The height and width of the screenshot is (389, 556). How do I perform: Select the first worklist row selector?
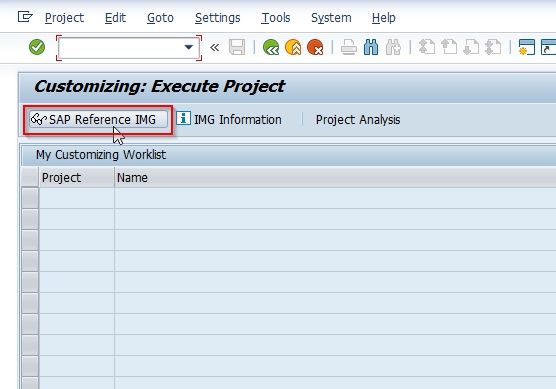30,198
